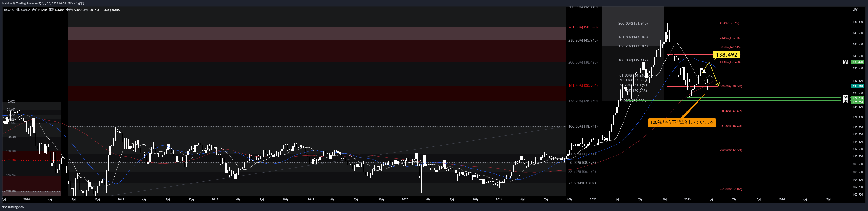Image resolution: width=868 pixels, height=211 pixels.
Task: Click the orange callout 100%から下髭が付いています
Action: click(x=682, y=122)
